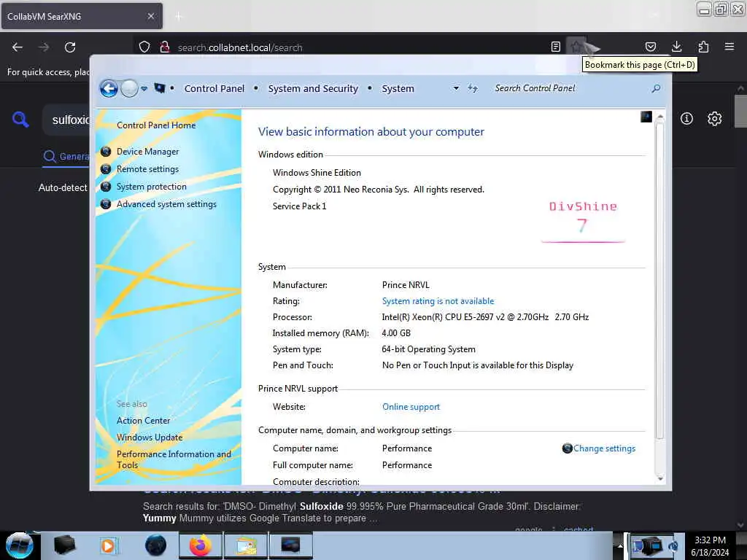Click shield icon beside Advanced system settings

click(106, 204)
